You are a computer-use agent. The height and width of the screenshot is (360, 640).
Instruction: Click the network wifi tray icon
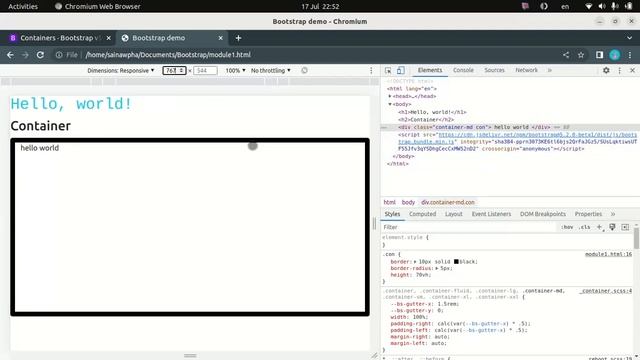[588, 6]
